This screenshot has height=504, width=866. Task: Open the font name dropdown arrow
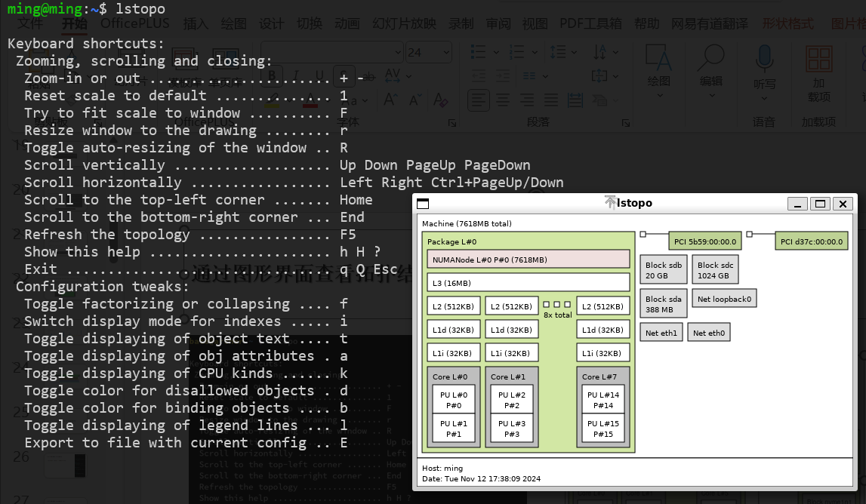[398, 53]
